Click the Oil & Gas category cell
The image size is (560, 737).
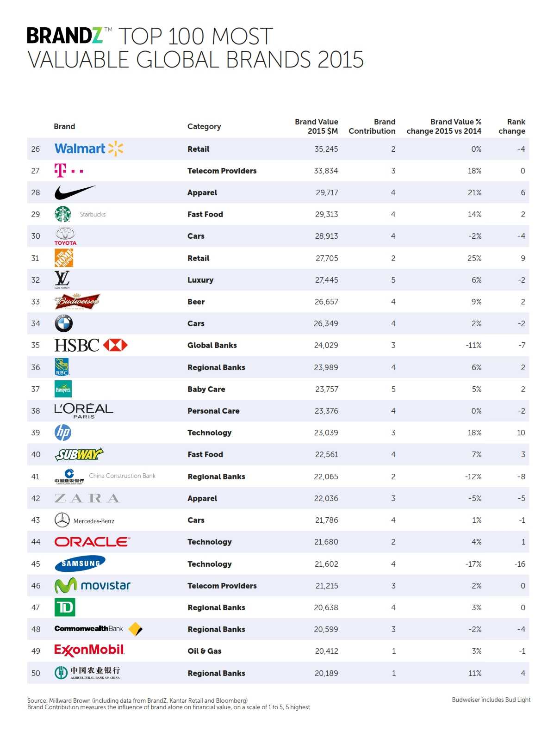point(205,651)
